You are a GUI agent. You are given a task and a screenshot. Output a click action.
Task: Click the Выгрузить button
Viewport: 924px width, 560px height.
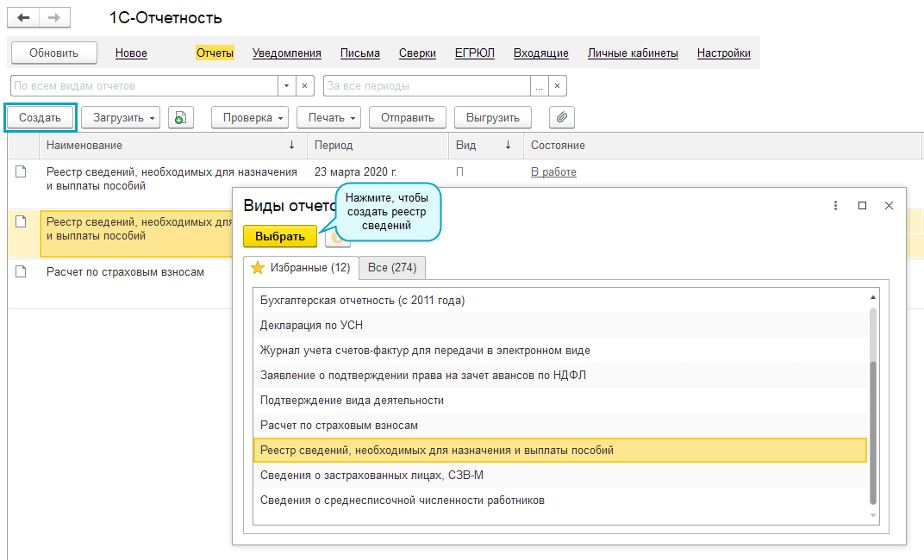pos(493,118)
